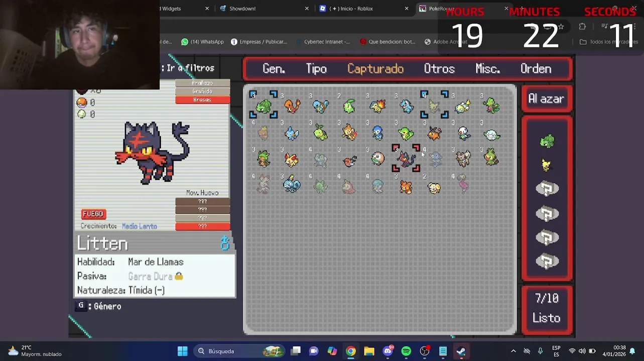This screenshot has height=361, width=644.
Task: Pick the faded Scorbunny sprite
Action: tap(263, 185)
